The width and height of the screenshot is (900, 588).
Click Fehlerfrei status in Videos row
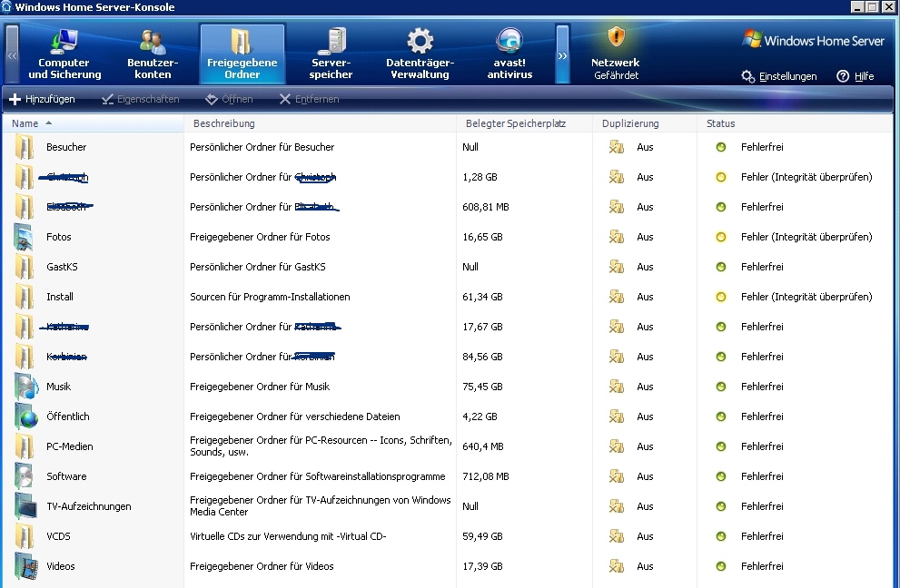pyautogui.click(x=762, y=566)
